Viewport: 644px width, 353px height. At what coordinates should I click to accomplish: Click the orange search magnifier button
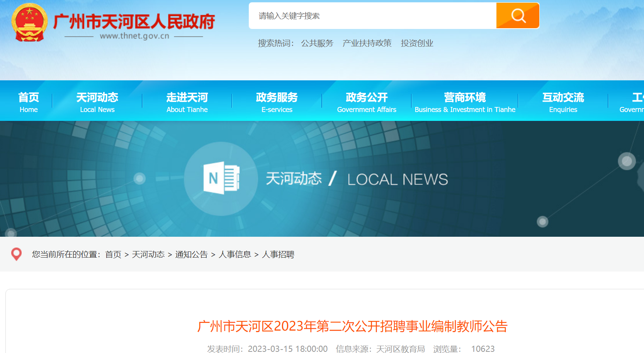point(518,16)
